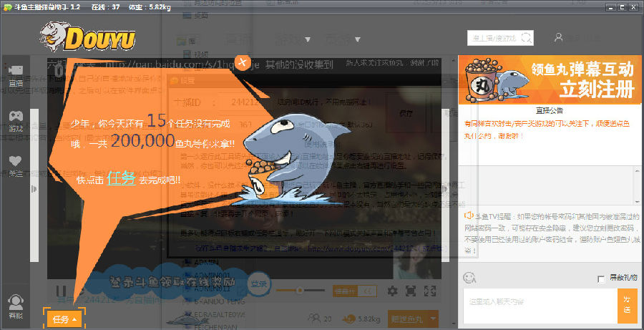The image size is (644, 330).
Task: Click the 直播公告 announcement heading
Action: click(x=550, y=110)
